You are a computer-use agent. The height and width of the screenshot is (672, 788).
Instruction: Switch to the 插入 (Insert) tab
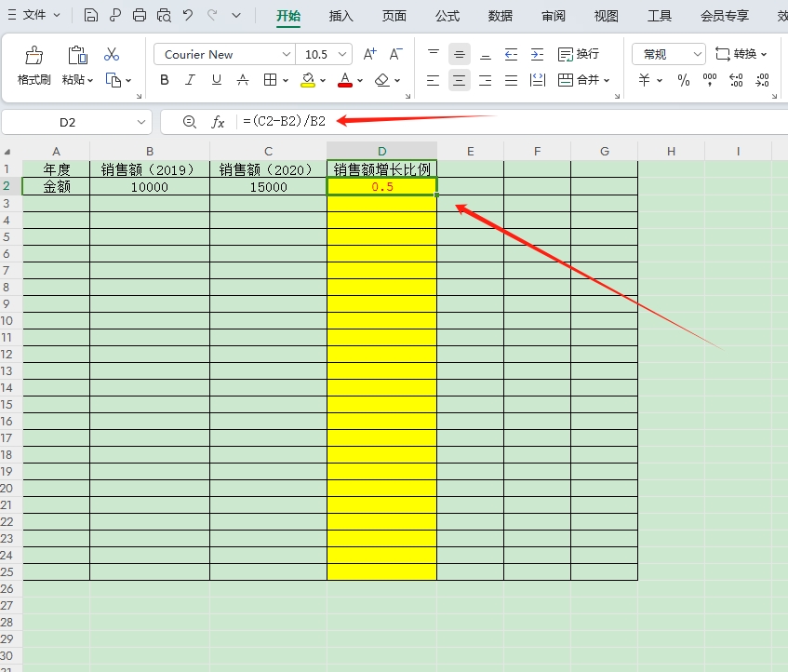coord(341,16)
